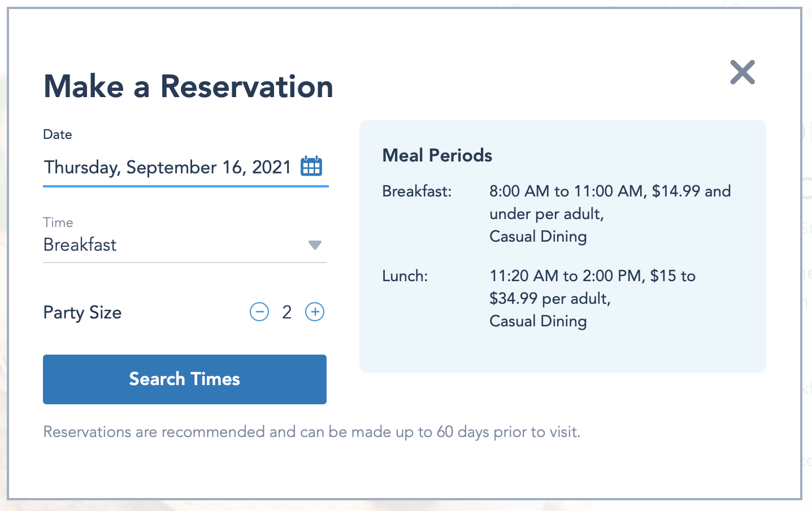Select the Breakfast label under Meal Periods
Image resolution: width=812 pixels, height=511 pixels.
417,191
